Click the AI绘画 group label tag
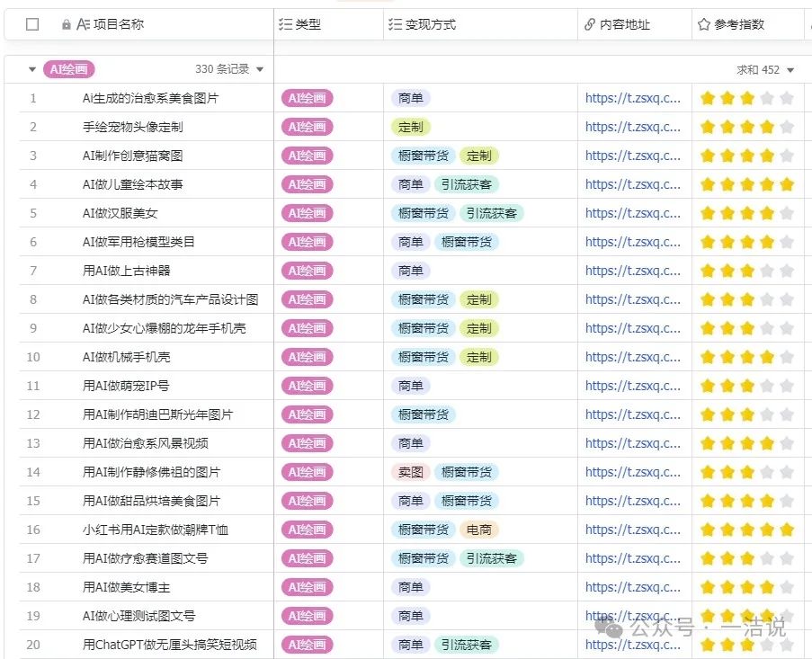This screenshot has width=812, height=659. (68, 68)
